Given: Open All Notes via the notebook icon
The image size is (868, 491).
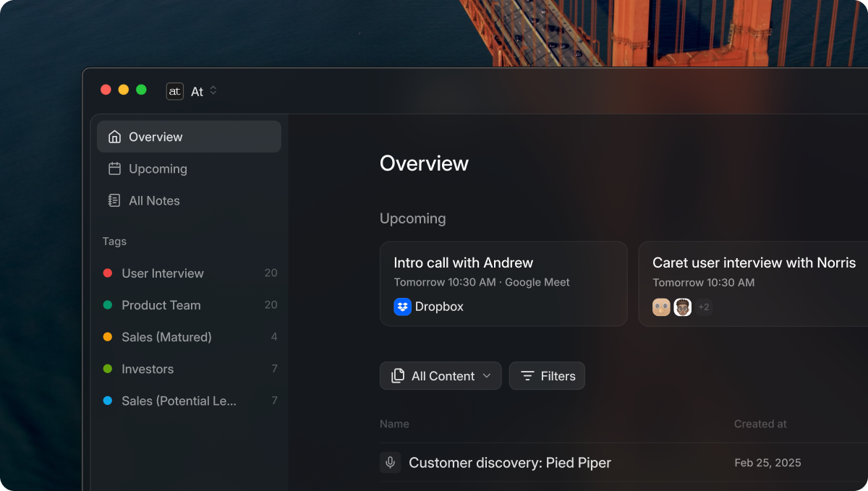Looking at the screenshot, I should click(x=113, y=200).
